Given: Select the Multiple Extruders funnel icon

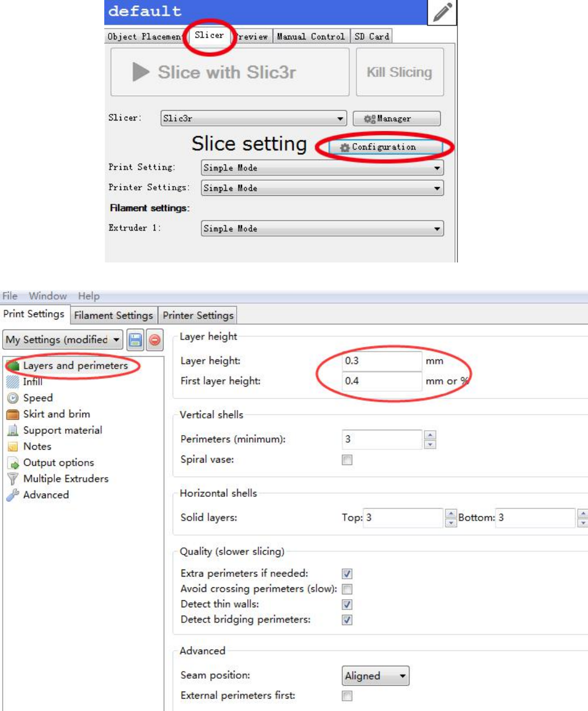Looking at the screenshot, I should [x=13, y=479].
